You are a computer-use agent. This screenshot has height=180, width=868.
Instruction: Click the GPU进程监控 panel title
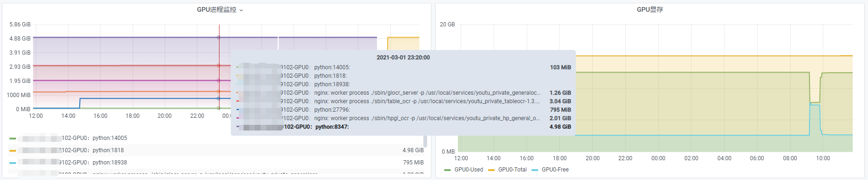[217, 9]
